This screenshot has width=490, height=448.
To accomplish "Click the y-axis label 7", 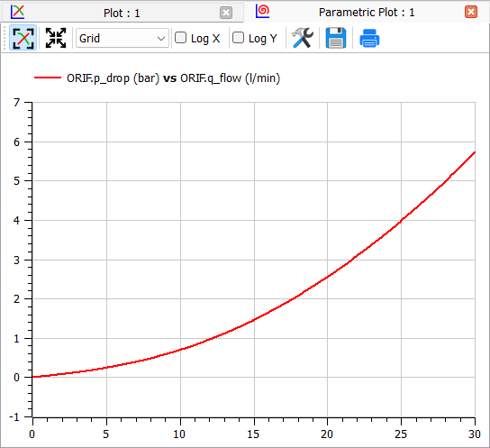I will coord(16,102).
